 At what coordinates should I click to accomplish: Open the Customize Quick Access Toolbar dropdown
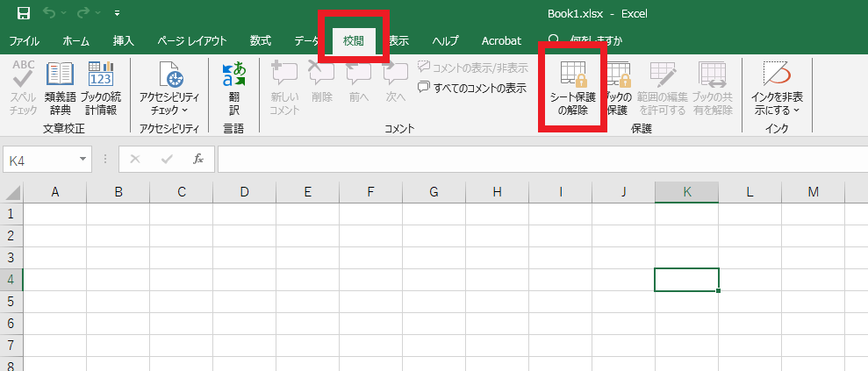117,12
